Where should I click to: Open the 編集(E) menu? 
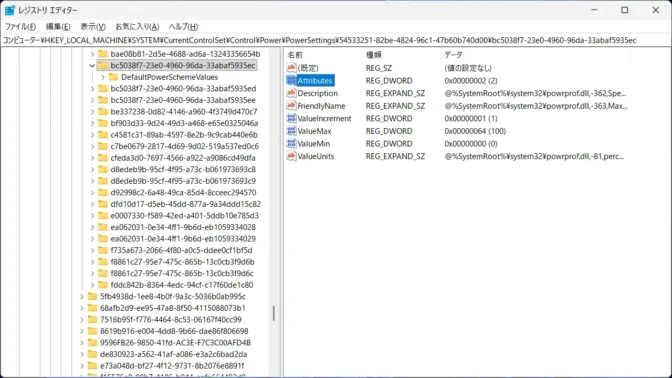coord(58,27)
